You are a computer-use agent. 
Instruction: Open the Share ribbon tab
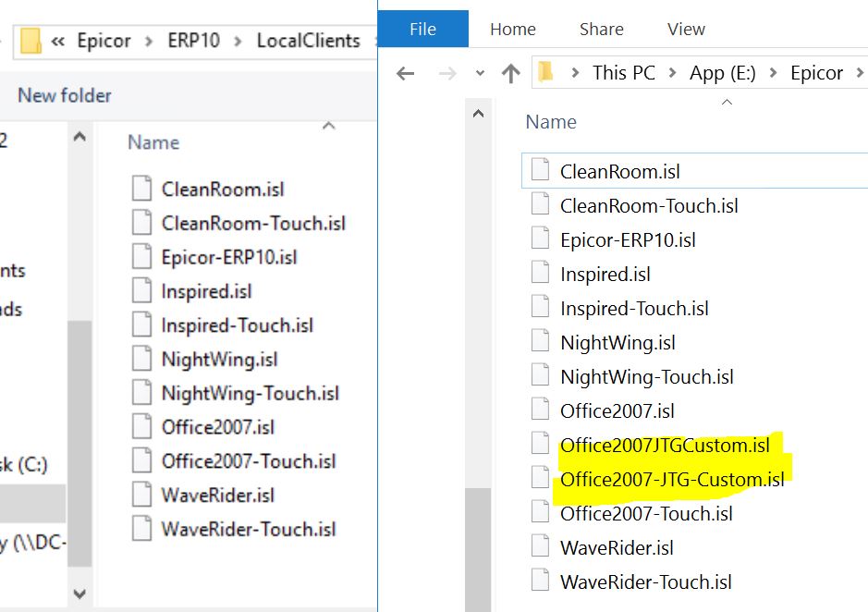point(601,29)
